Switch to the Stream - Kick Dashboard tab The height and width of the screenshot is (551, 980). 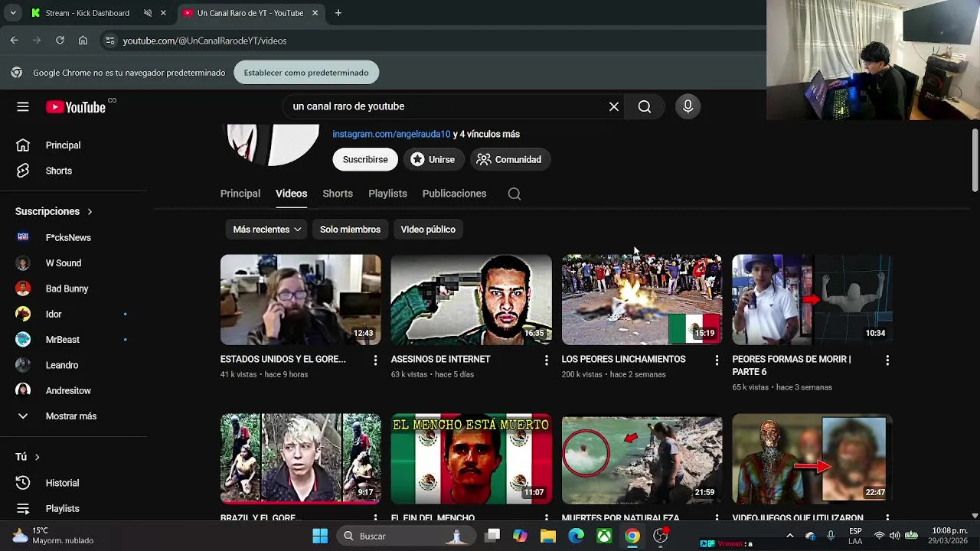click(87, 13)
